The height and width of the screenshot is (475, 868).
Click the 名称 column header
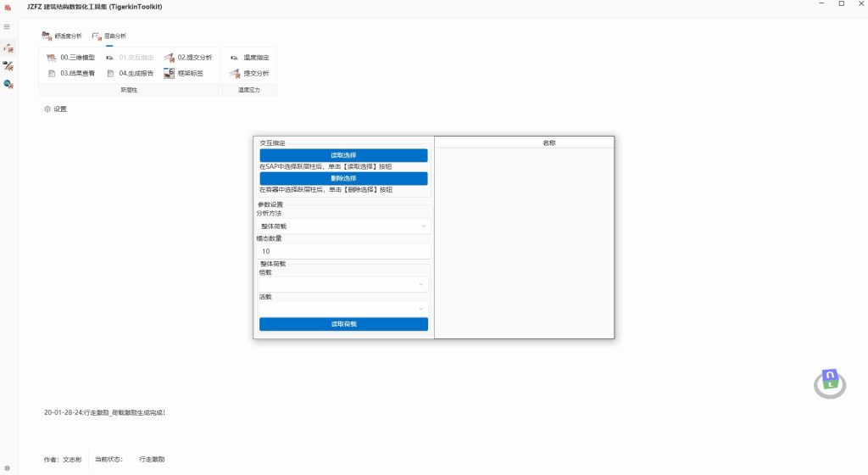pos(524,142)
